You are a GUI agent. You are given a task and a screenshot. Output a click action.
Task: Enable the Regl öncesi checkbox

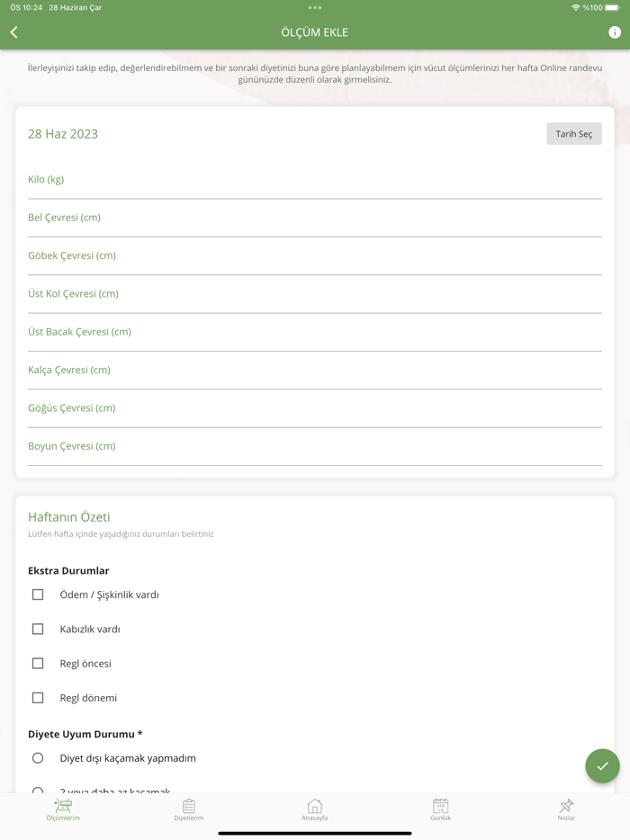[38, 663]
